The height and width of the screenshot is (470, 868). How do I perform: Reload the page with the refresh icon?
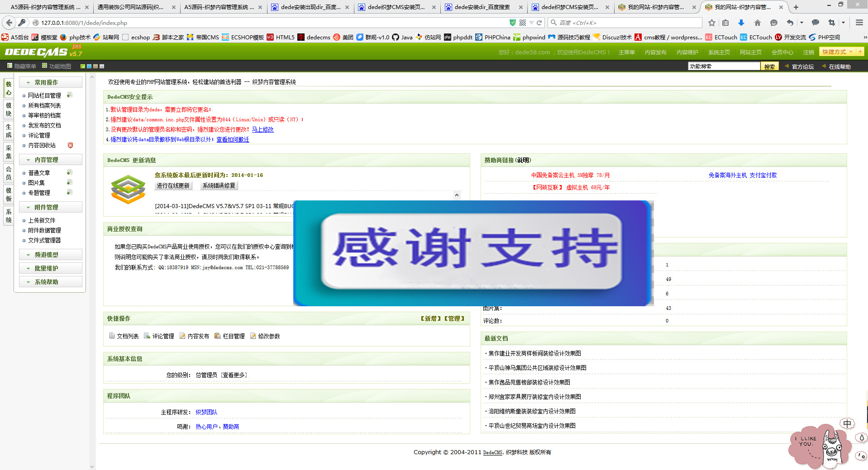click(x=539, y=23)
